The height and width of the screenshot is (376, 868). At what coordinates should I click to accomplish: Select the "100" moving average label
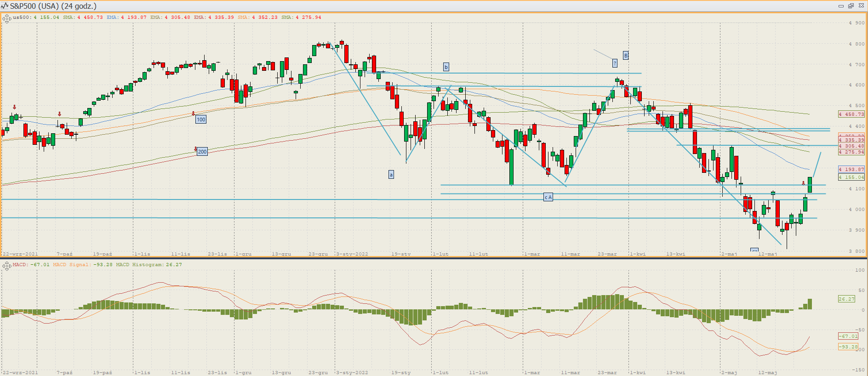pos(201,120)
